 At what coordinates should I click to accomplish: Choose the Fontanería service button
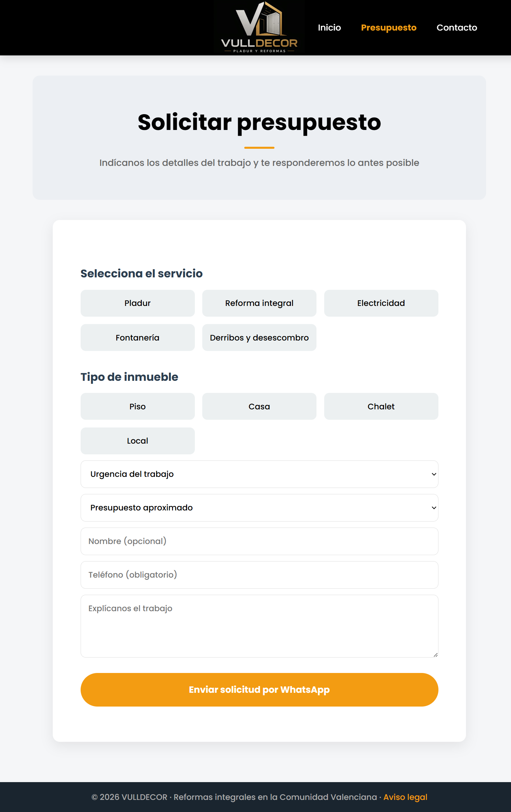138,337
